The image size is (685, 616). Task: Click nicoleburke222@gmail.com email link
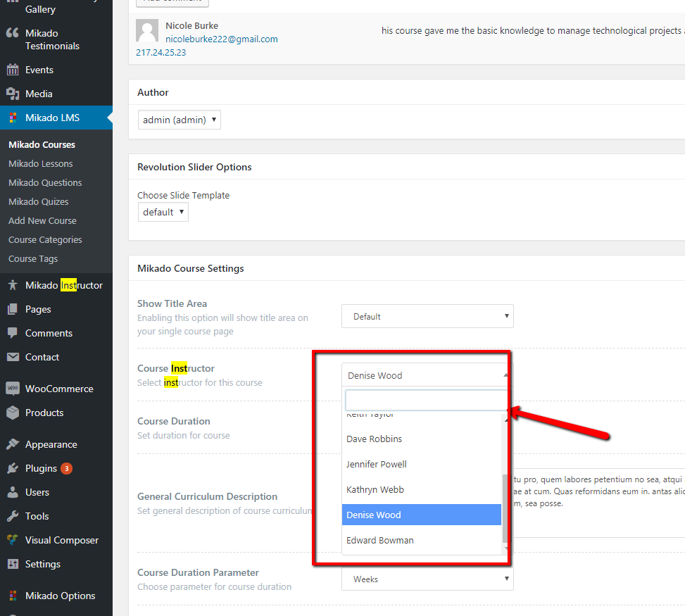click(222, 39)
